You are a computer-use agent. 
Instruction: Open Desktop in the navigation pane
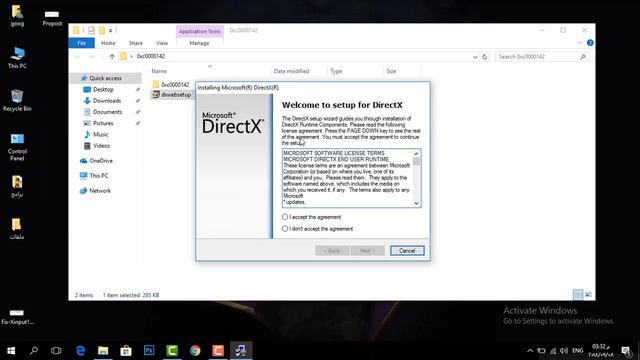tap(103, 89)
